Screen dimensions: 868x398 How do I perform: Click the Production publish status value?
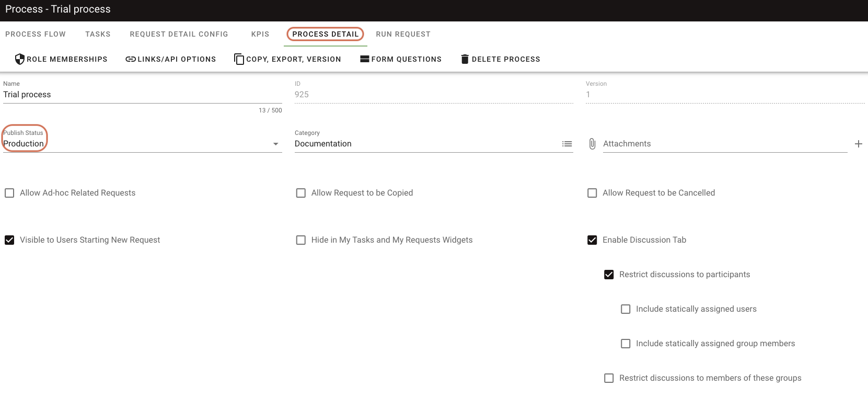click(x=24, y=144)
